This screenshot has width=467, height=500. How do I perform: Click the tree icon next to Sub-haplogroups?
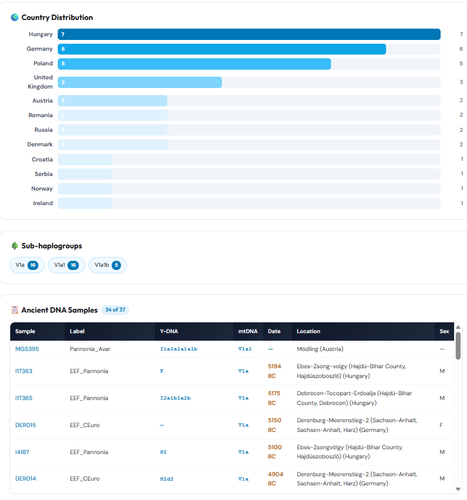pos(14,246)
